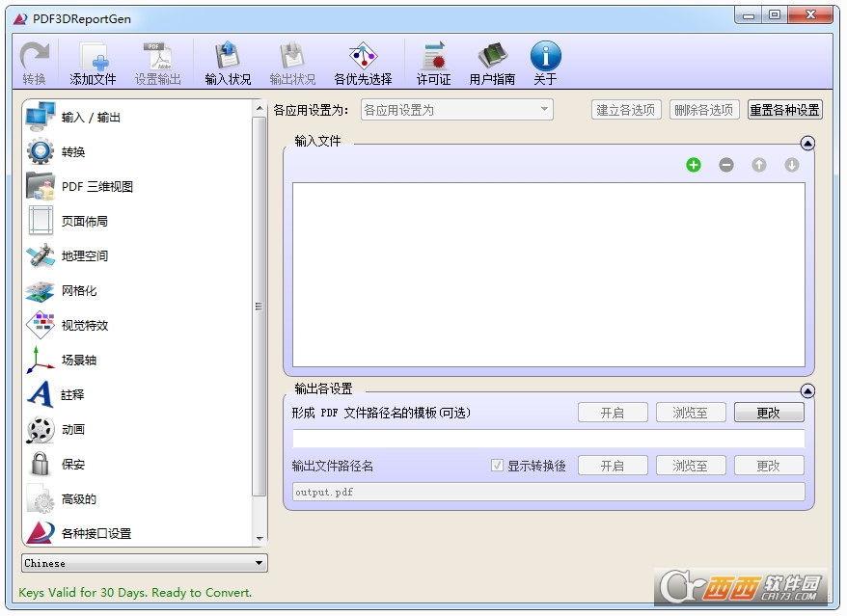Open 各优先选择 preferences toolbar icon
Screen dimensions: 847x616
click(363, 56)
